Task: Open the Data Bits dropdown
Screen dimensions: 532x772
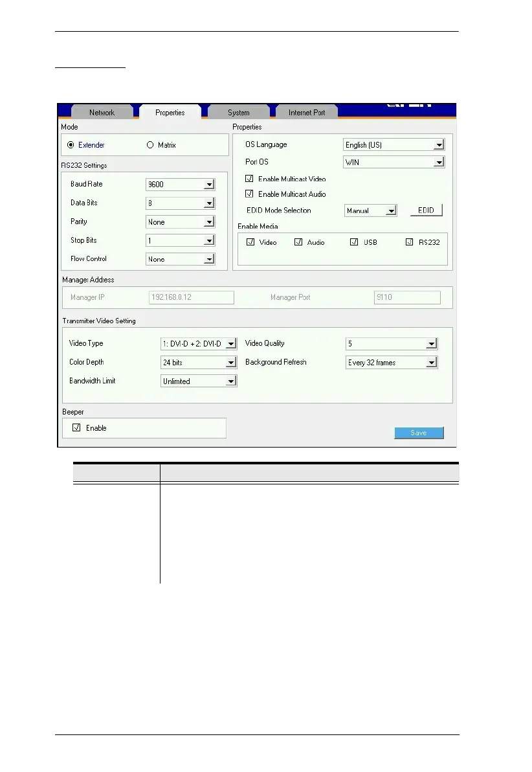Action: pos(181,203)
